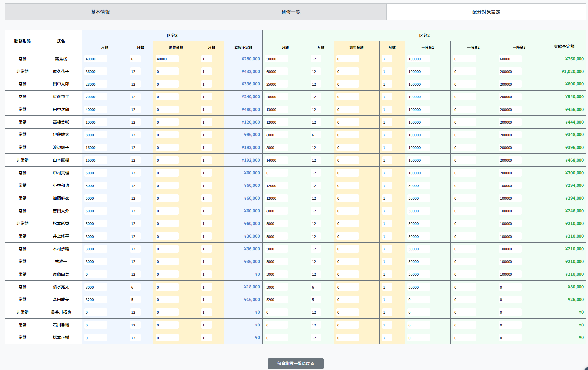The image size is (588, 370).
Task: Click the 保育施設一覧に戻る button
Action: (296, 363)
